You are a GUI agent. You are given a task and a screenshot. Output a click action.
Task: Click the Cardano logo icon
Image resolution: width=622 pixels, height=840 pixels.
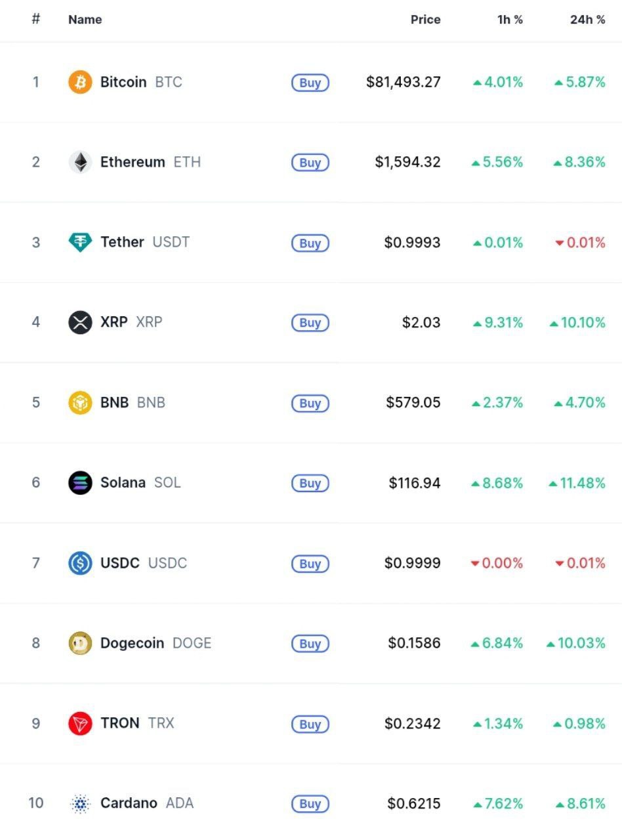point(80,803)
